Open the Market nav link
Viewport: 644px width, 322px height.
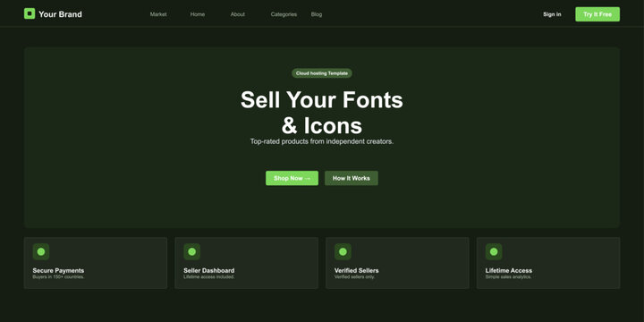point(158,14)
